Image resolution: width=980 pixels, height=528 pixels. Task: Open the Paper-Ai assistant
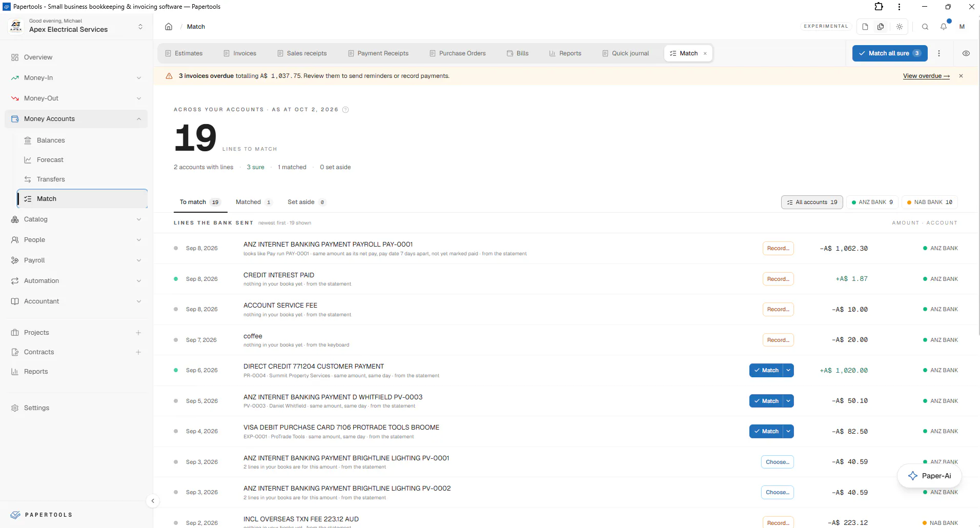(929, 476)
